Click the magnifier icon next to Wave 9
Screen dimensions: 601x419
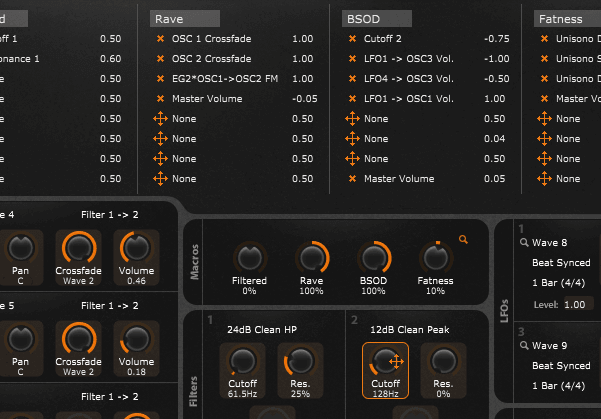[x=523, y=345]
